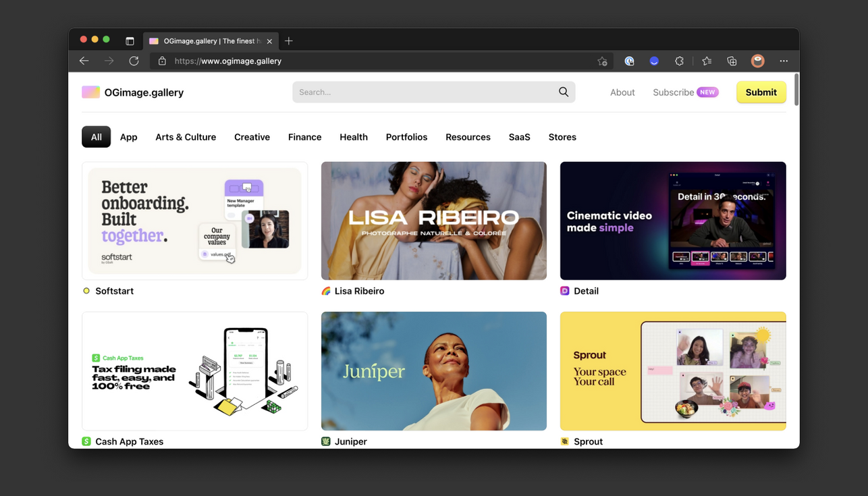Open the Detail title link

pyautogui.click(x=586, y=291)
